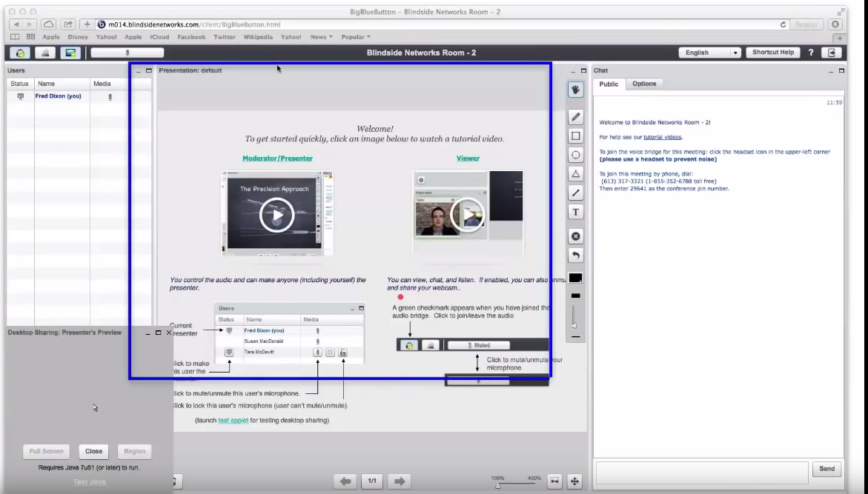The width and height of the screenshot is (868, 494).
Task: Go to the next slide
Action: tap(399, 481)
